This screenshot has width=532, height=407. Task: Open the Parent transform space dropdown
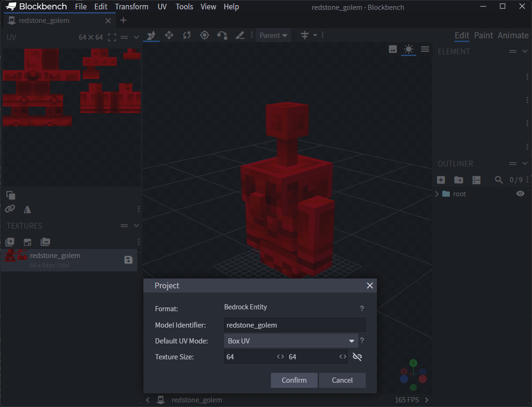(273, 36)
